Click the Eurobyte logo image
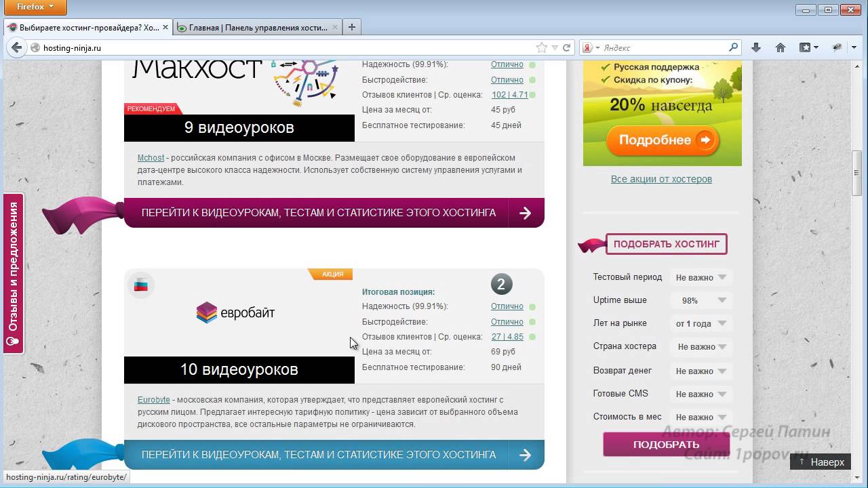This screenshot has width=868, height=488. tap(235, 312)
